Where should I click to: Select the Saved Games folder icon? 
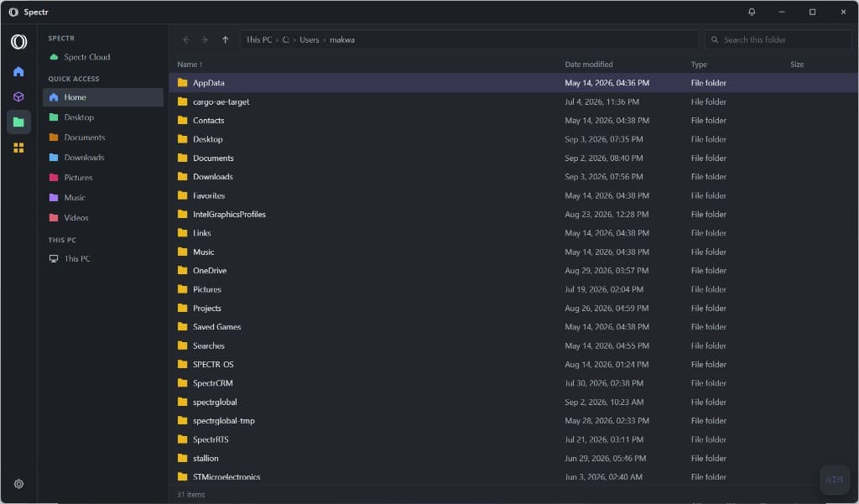[182, 327]
